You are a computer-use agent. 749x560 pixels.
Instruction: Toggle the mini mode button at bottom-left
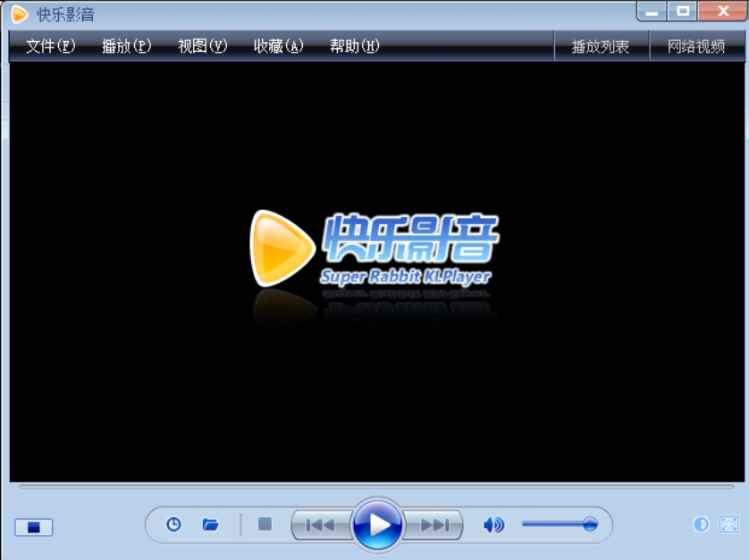pyautogui.click(x=33, y=528)
